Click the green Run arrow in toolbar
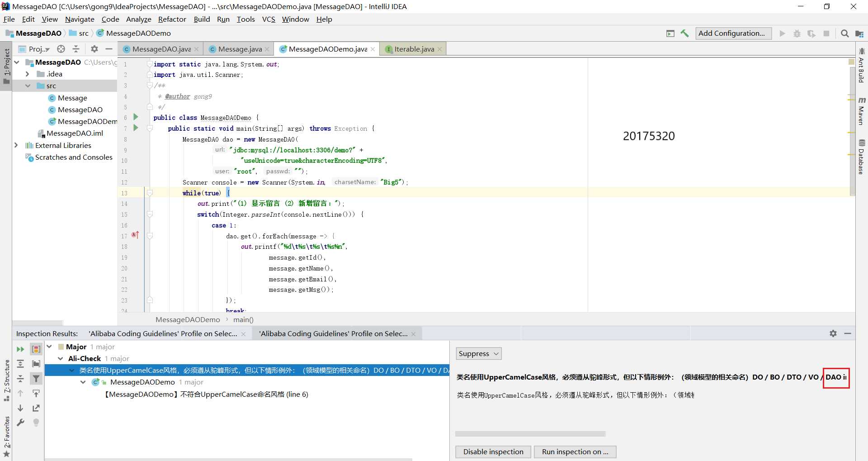The image size is (868, 461). pyautogui.click(x=782, y=33)
